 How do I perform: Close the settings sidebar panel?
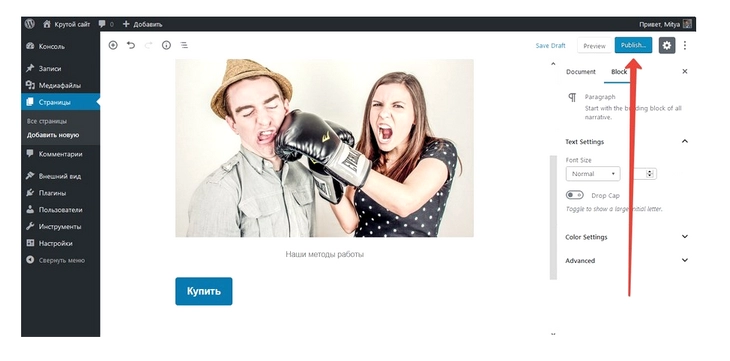click(684, 71)
